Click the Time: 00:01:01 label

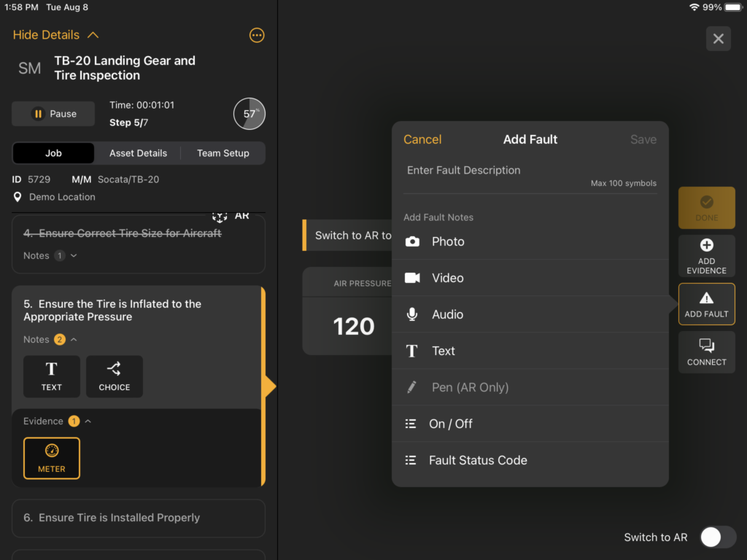[x=142, y=105]
